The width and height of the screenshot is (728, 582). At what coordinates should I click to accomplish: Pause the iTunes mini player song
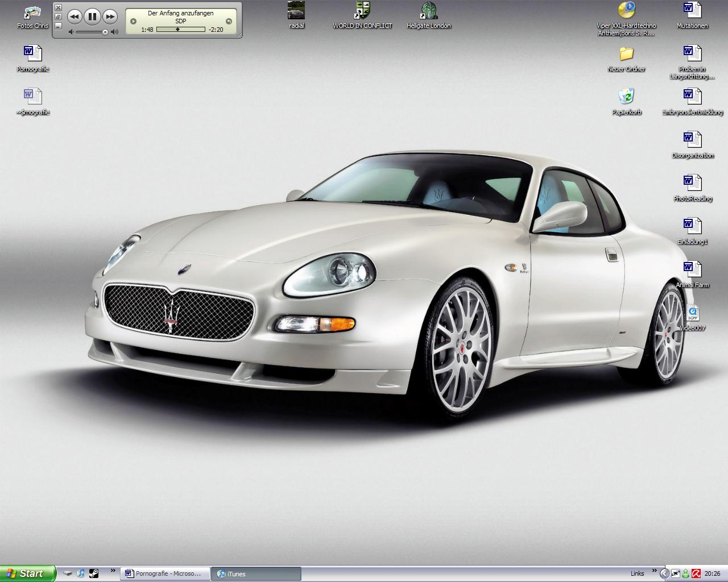92,17
